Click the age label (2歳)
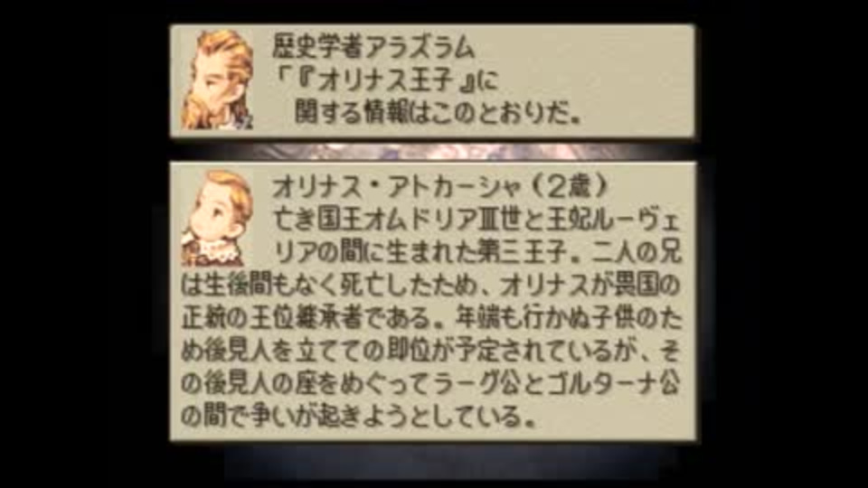This screenshot has width=868, height=488. (x=570, y=188)
